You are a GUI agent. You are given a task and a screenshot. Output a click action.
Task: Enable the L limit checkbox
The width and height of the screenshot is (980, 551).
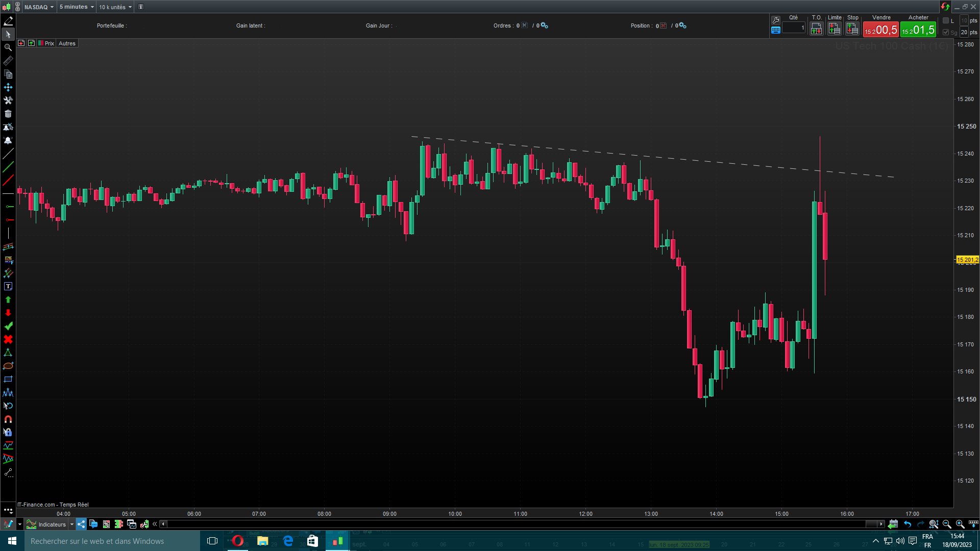(946, 20)
